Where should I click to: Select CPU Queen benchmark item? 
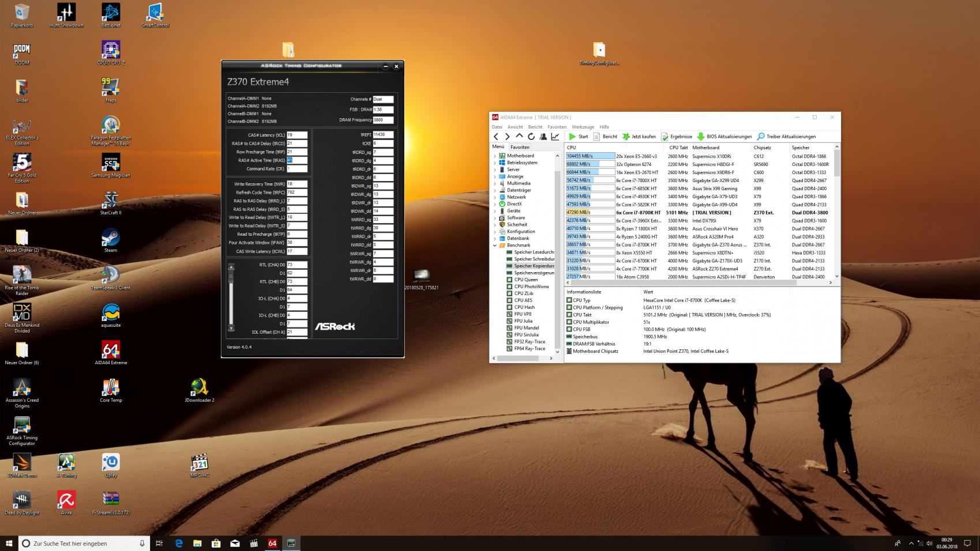pyautogui.click(x=522, y=280)
